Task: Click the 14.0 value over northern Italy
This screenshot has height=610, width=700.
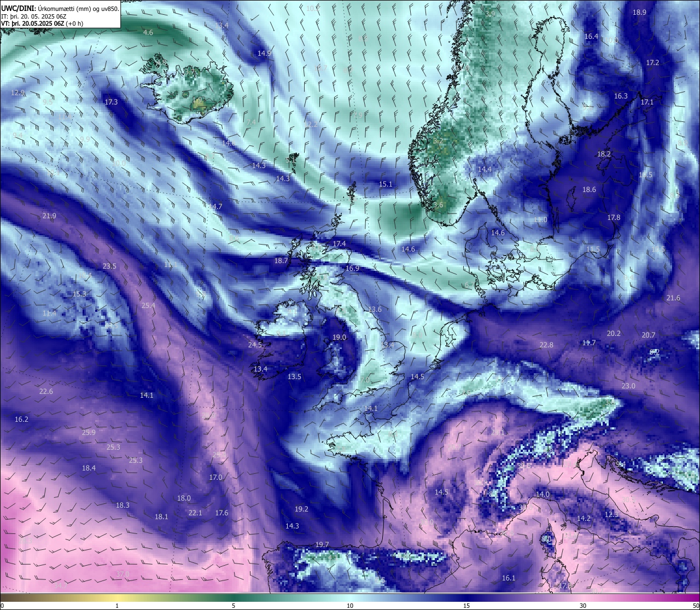Action: (542, 494)
